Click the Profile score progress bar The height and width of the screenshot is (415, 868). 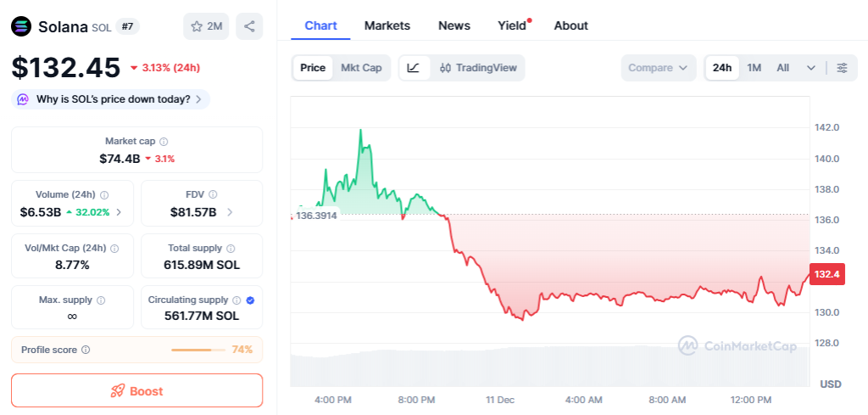[x=198, y=350]
